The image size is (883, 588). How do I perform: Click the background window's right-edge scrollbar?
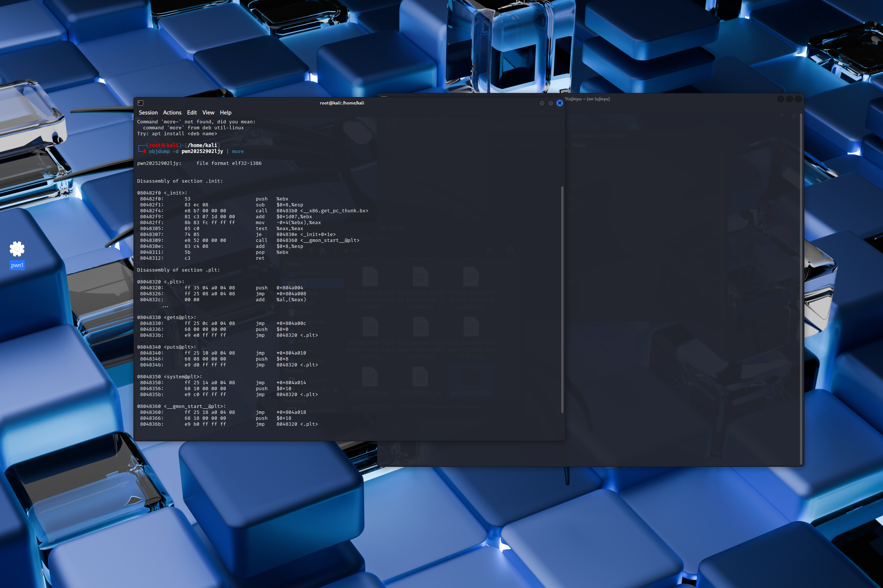pyautogui.click(x=801, y=289)
